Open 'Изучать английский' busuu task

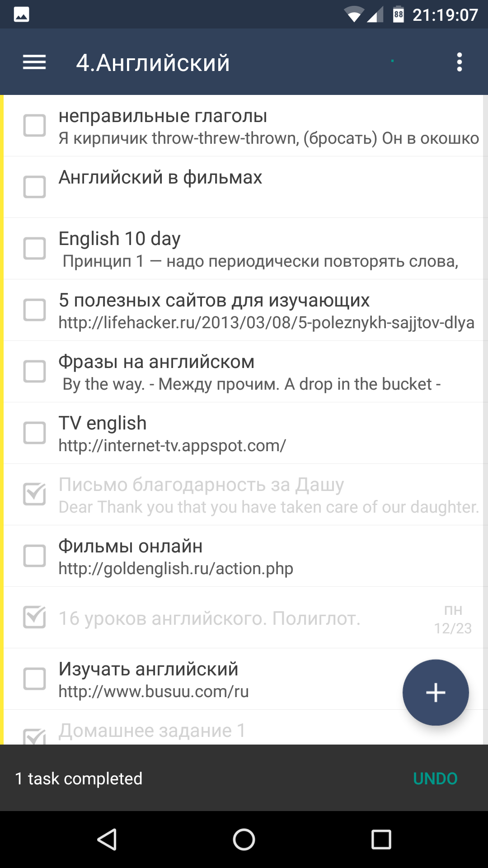point(203,679)
